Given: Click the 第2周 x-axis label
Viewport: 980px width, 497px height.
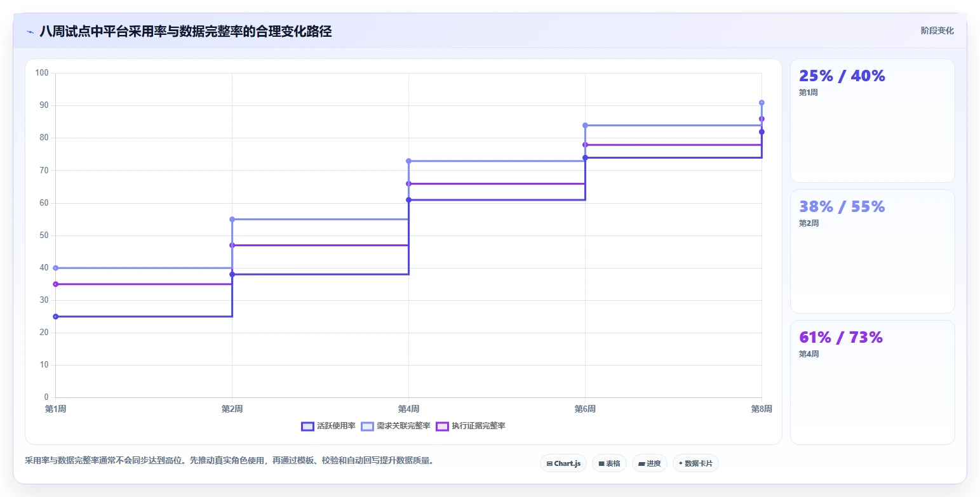Looking at the screenshot, I should pyautogui.click(x=232, y=409).
